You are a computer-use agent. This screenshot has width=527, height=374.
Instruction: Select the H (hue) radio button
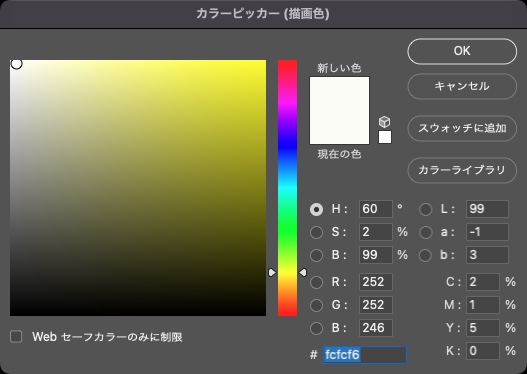coord(316,209)
